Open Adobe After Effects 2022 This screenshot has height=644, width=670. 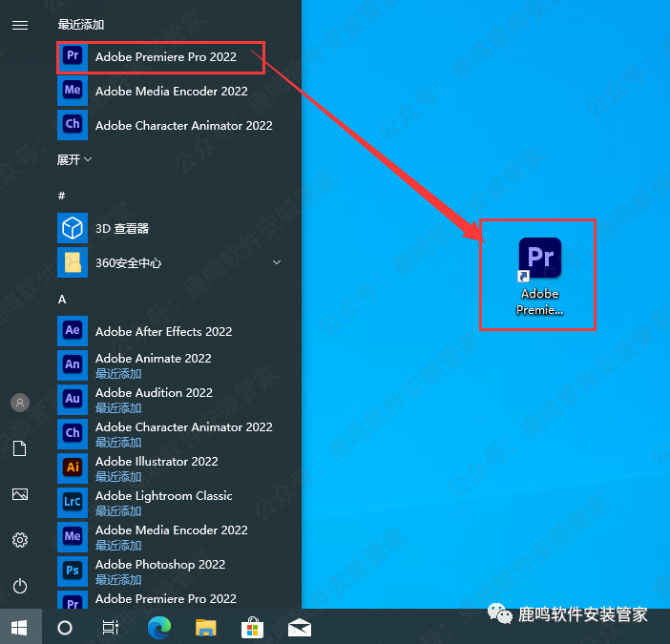point(162,332)
